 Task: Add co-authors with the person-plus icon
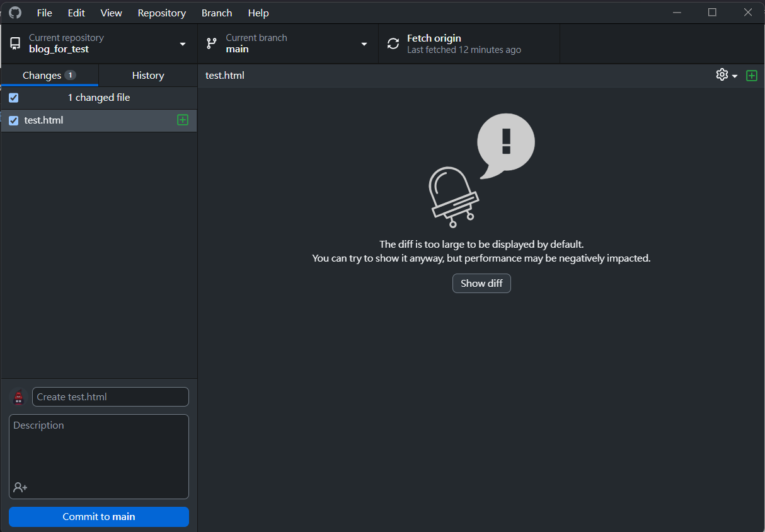20,487
